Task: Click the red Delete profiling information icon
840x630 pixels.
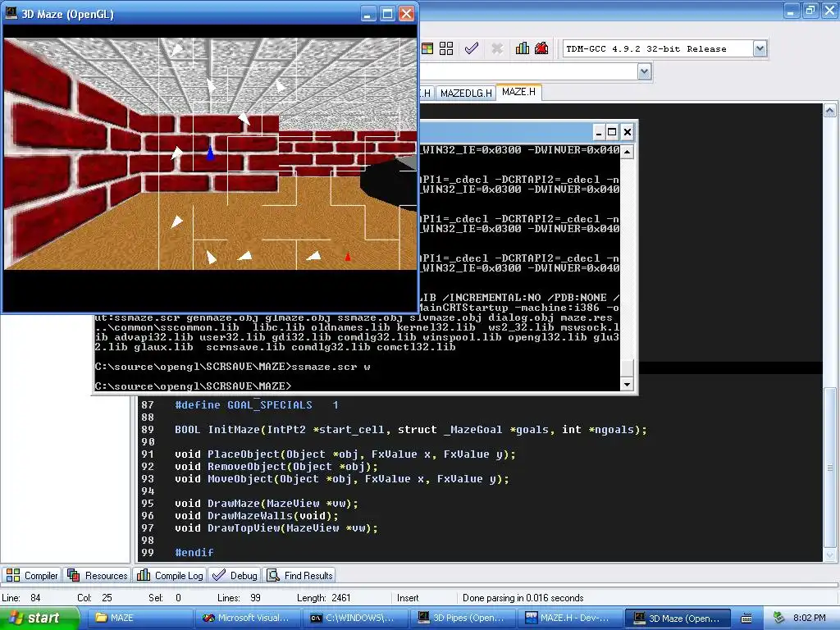Action: tap(541, 48)
